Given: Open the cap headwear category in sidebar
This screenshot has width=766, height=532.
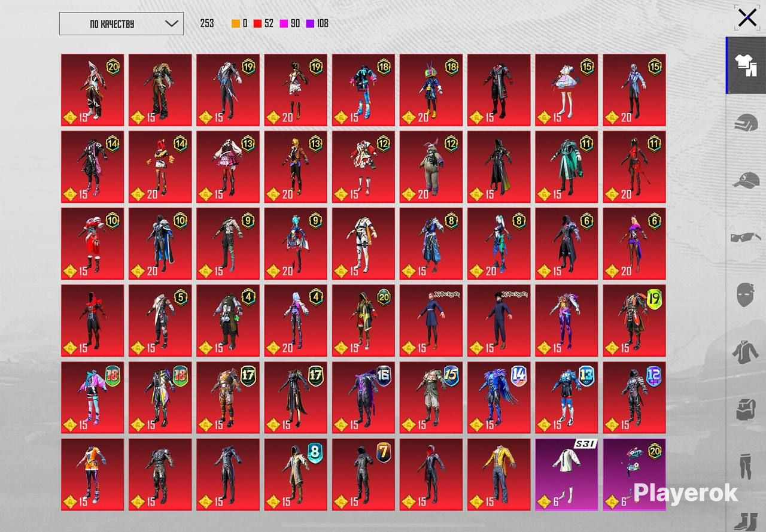Looking at the screenshot, I should coord(746,180).
